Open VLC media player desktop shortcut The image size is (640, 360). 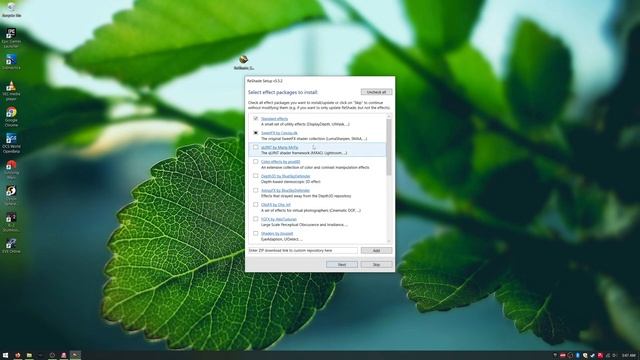coord(11,91)
